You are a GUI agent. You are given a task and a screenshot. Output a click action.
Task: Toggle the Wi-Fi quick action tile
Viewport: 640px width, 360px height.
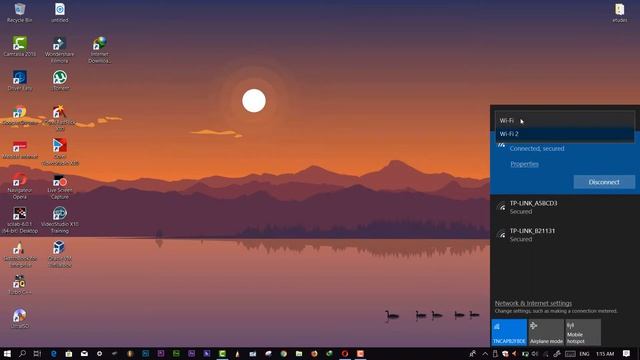tap(509, 332)
